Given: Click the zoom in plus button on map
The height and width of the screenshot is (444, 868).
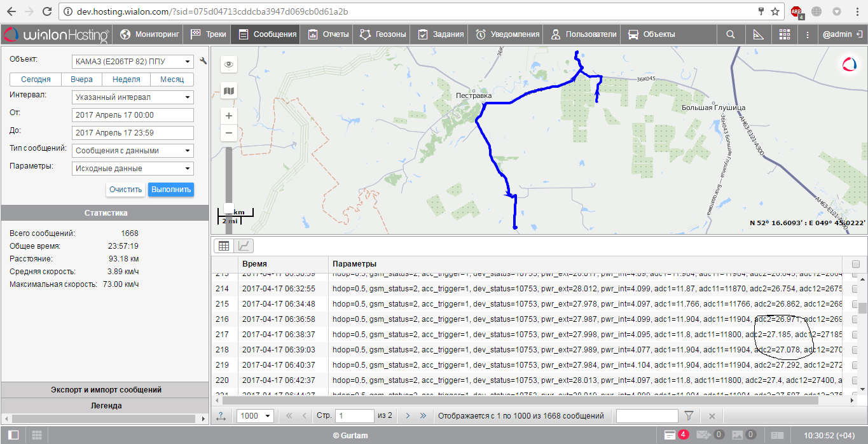Looking at the screenshot, I should point(229,116).
